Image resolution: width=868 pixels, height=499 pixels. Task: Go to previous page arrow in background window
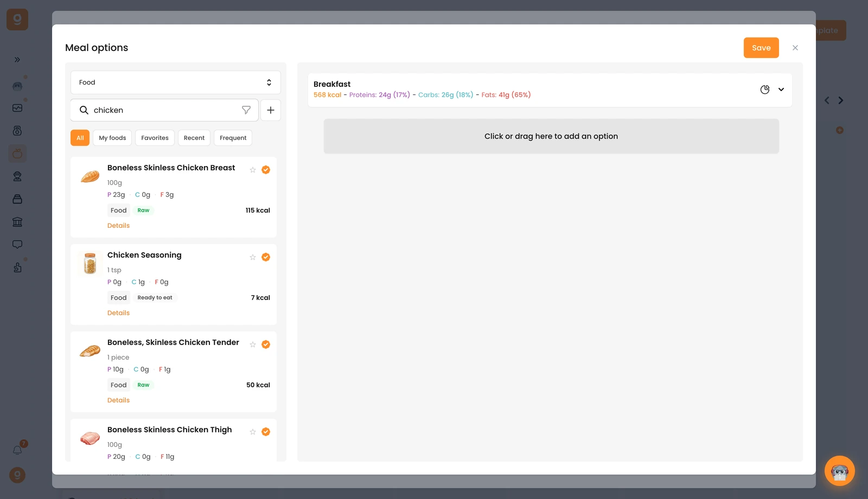[x=827, y=100]
